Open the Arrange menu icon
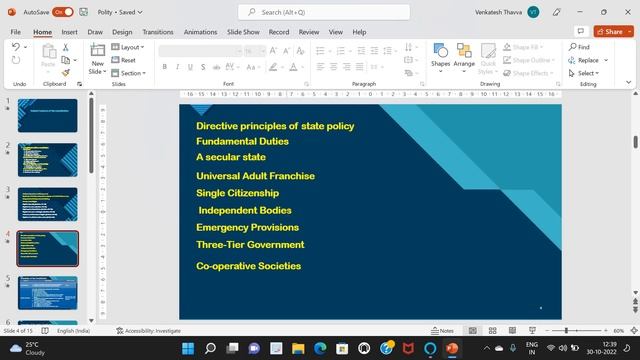Viewport: 640px width, 360px height. (x=464, y=58)
